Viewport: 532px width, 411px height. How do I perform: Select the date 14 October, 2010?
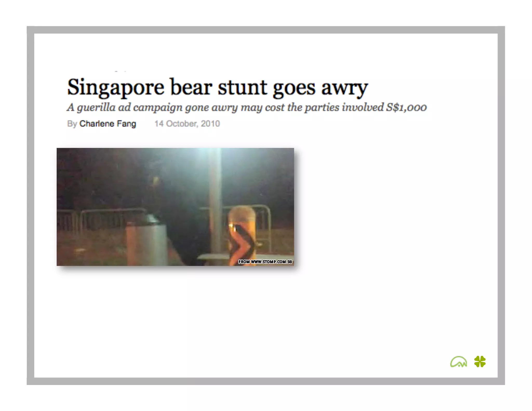click(187, 124)
